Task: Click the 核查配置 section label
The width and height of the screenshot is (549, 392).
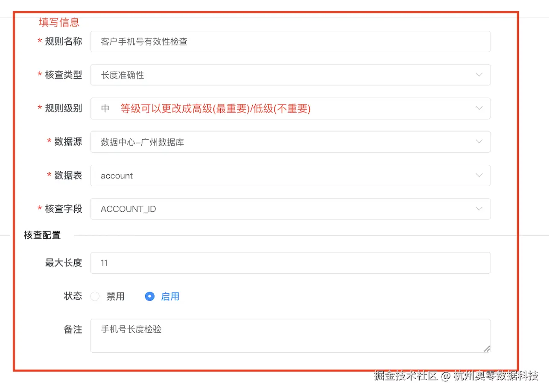Action: pyautogui.click(x=42, y=235)
